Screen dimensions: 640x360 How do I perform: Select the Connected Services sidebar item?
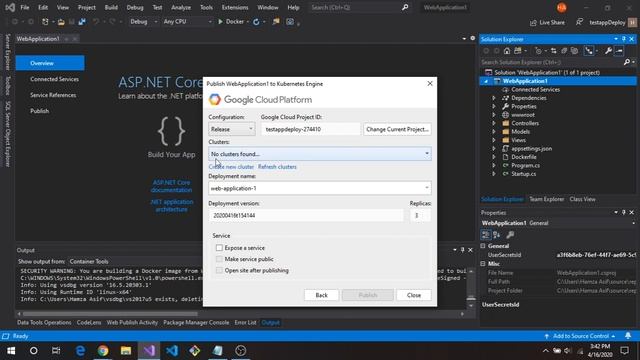(54, 79)
